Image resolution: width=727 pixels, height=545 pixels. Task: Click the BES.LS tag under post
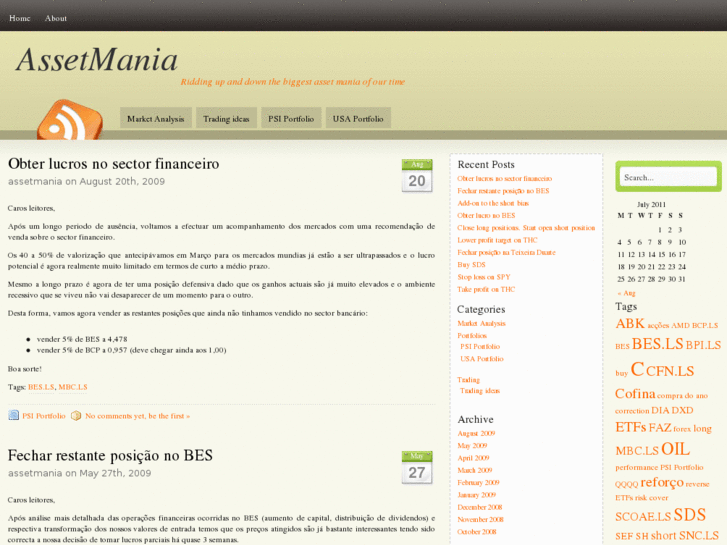41,387
